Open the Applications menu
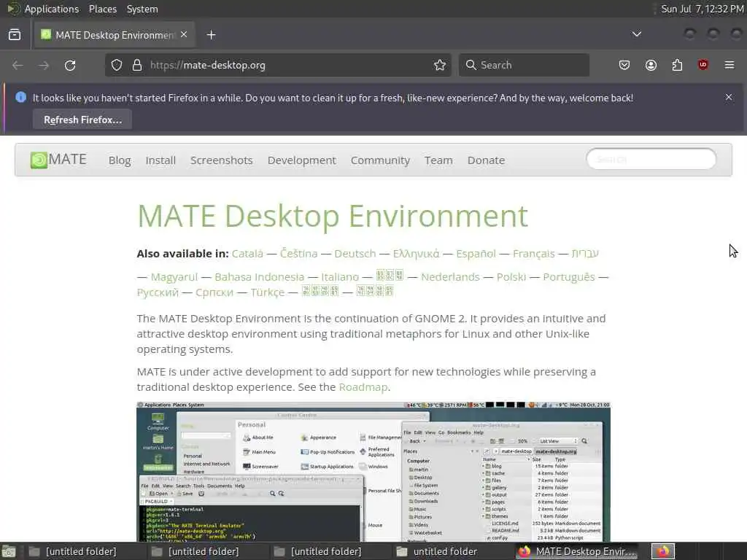 click(x=52, y=9)
